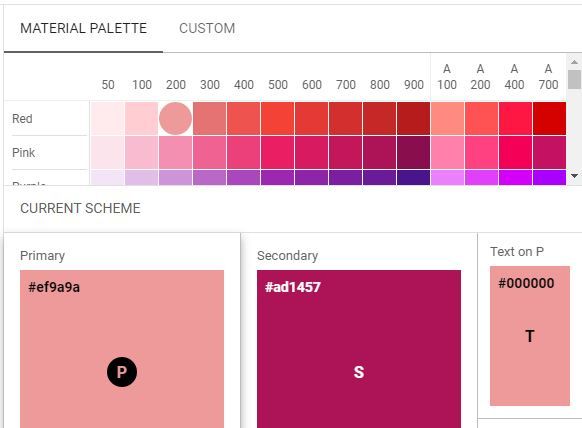Choose the Purple 500 color
582x428 pixels.
(x=278, y=177)
